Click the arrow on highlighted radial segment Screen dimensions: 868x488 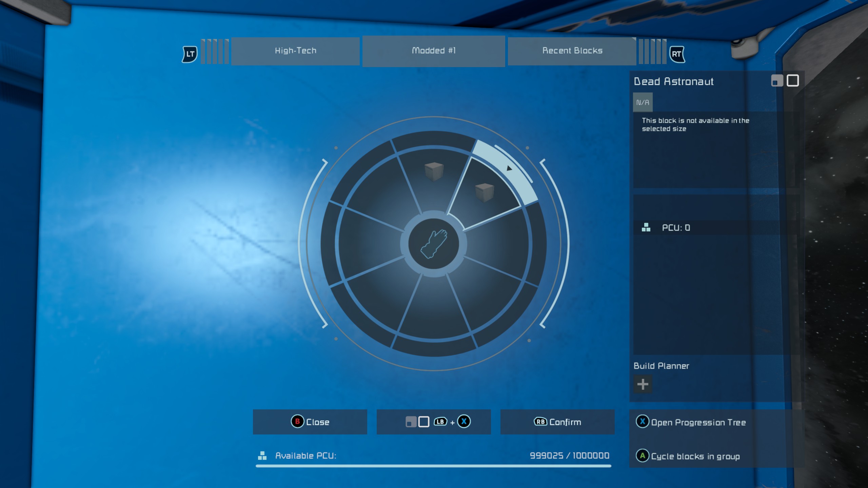click(509, 168)
